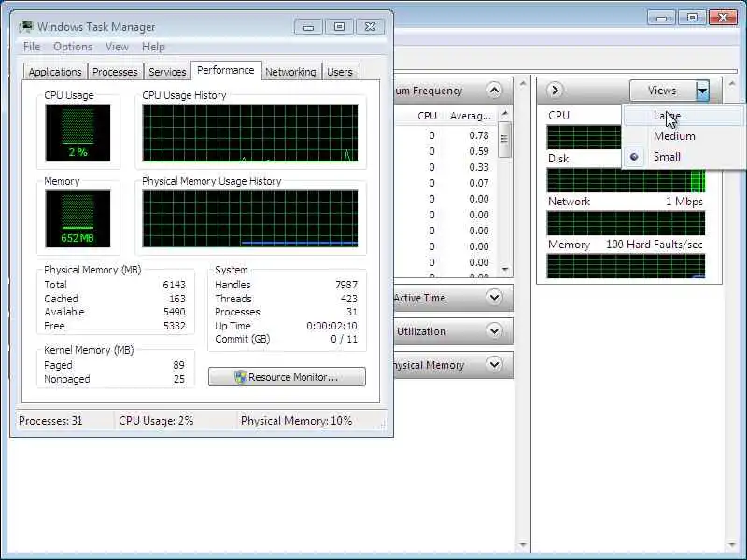The image size is (747, 560).
Task: Click the Paged kernel memory value 89
Action: click(x=178, y=365)
